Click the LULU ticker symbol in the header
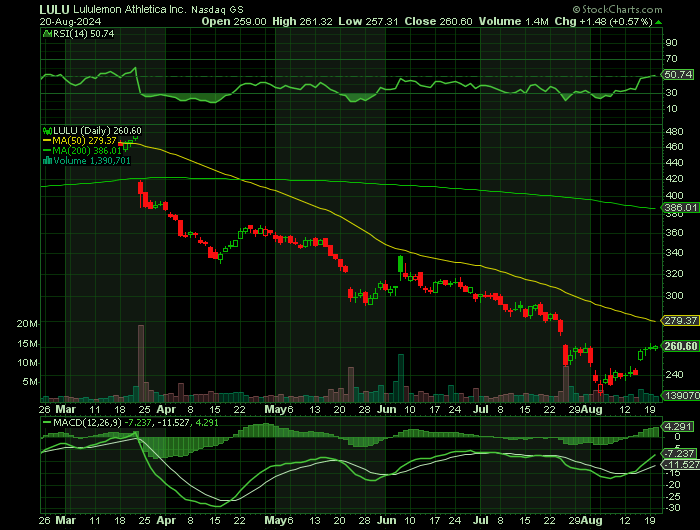This screenshot has width=700, height=530. 54,9
